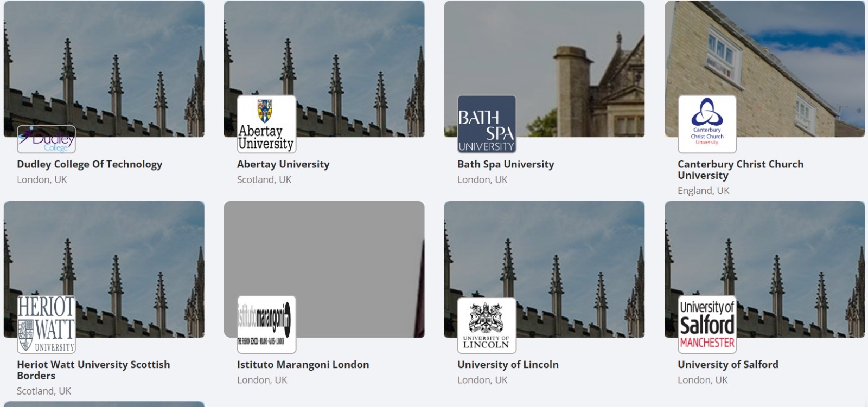Image resolution: width=868 pixels, height=407 pixels.
Task: Click the Canterbury Christ Church University logo
Action: tap(707, 124)
